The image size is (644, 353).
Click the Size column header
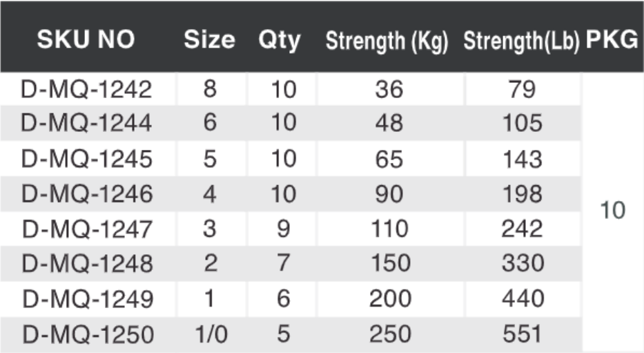(x=209, y=41)
